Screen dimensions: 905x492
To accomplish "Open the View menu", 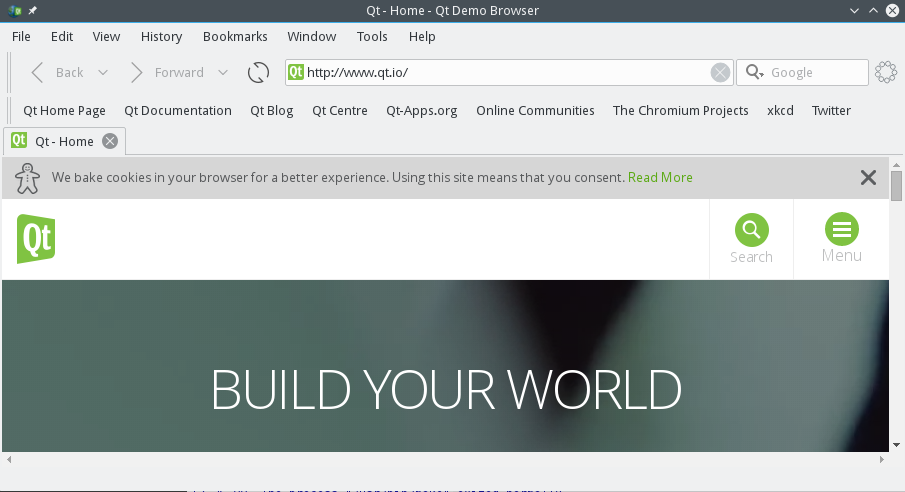I will coord(106,36).
